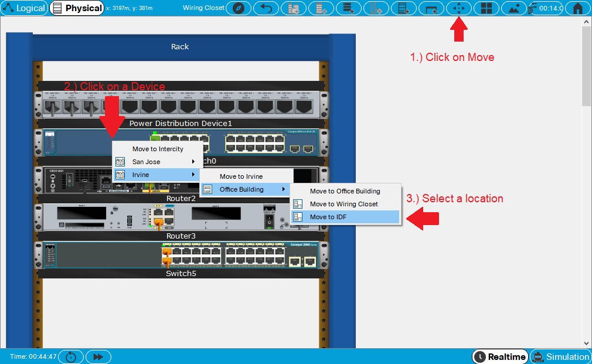Click the Move Object toolbar icon
Viewport: 592px width, 364px height.
458,8
